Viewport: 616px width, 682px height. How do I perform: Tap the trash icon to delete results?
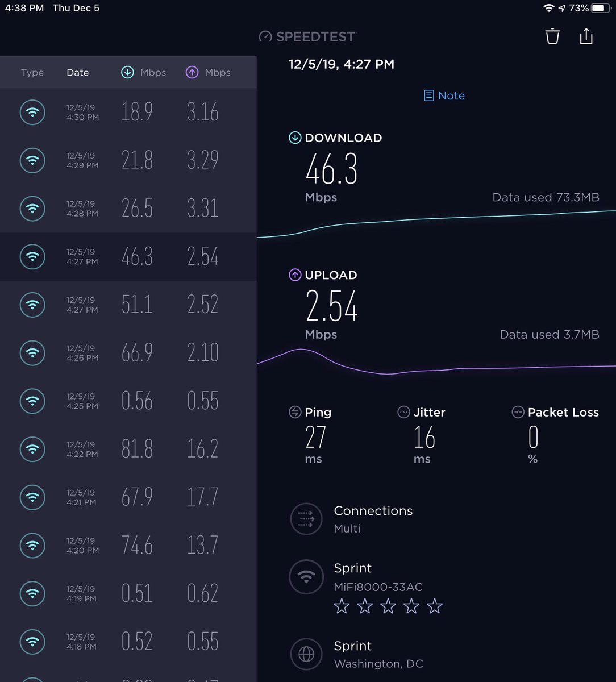coord(551,36)
